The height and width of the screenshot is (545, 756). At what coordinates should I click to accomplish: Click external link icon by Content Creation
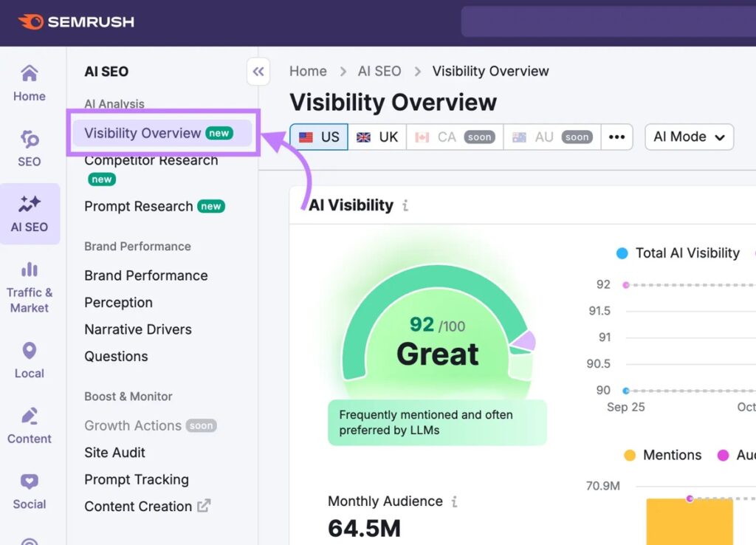pos(204,506)
